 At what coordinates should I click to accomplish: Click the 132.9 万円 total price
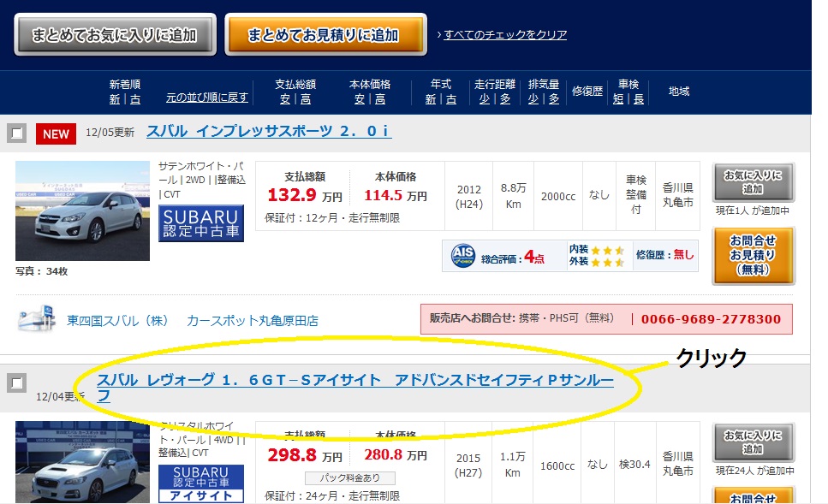tap(305, 196)
